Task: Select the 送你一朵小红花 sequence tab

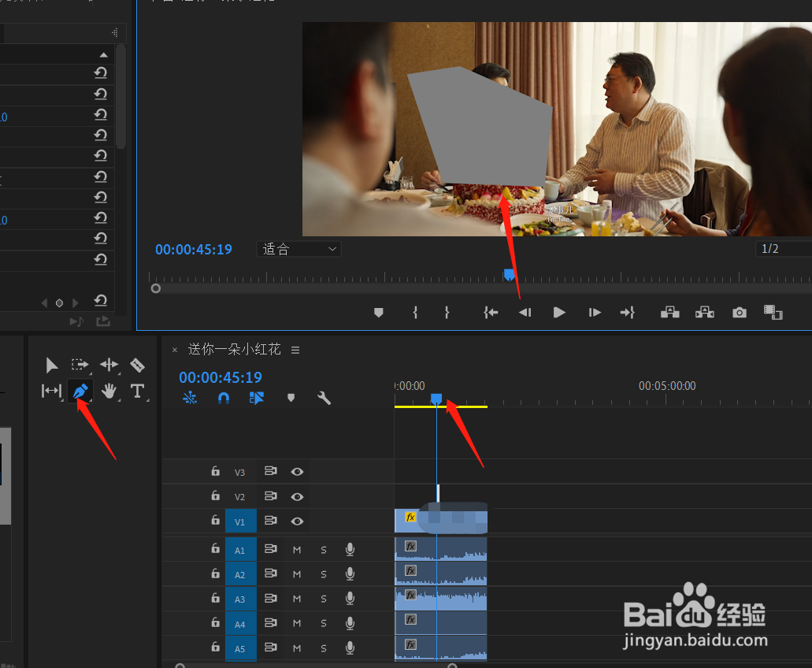Action: point(234,350)
